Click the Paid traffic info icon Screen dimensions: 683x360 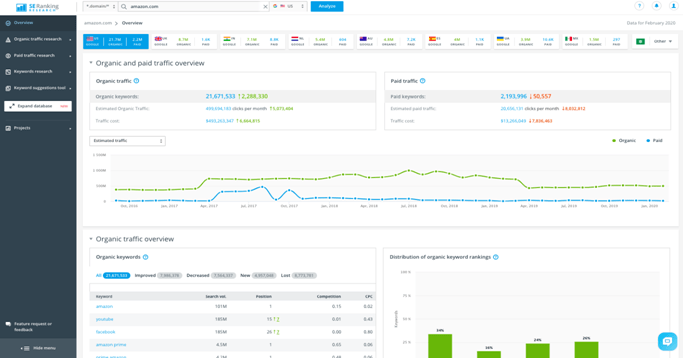pos(423,81)
